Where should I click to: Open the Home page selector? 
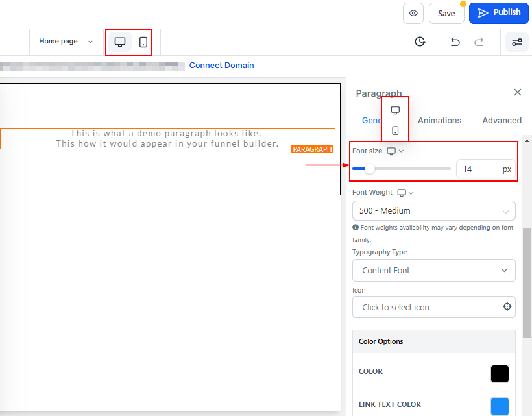(66, 42)
